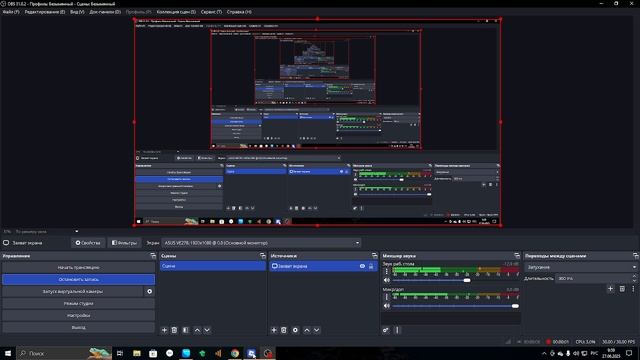The width and height of the screenshot is (640, 360).
Task: Open source properties gear in Источники toolbar
Action: tap(295, 330)
